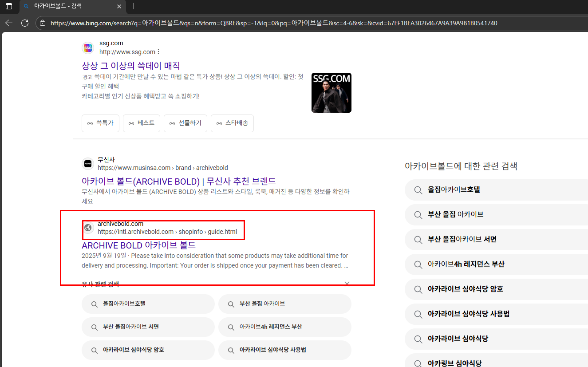Image resolution: width=588 pixels, height=367 pixels.
Task: Select 올집아카이브호텔 in the right related searches list
Action: click(496, 189)
